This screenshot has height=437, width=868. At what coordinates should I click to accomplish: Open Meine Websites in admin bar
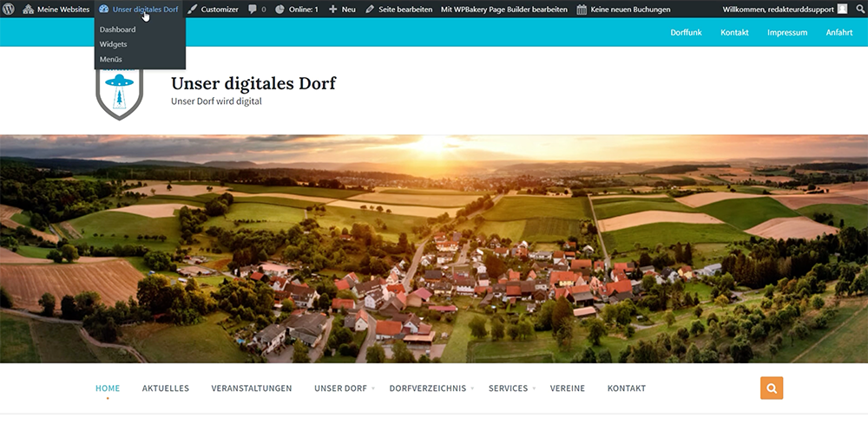tap(56, 9)
